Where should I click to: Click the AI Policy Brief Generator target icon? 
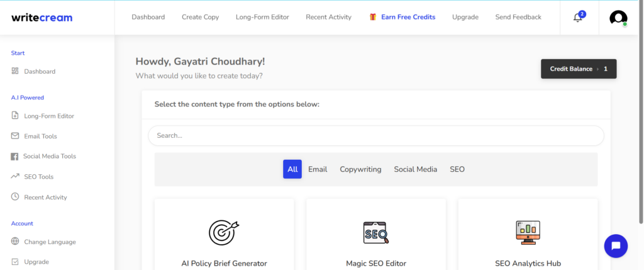(x=224, y=232)
